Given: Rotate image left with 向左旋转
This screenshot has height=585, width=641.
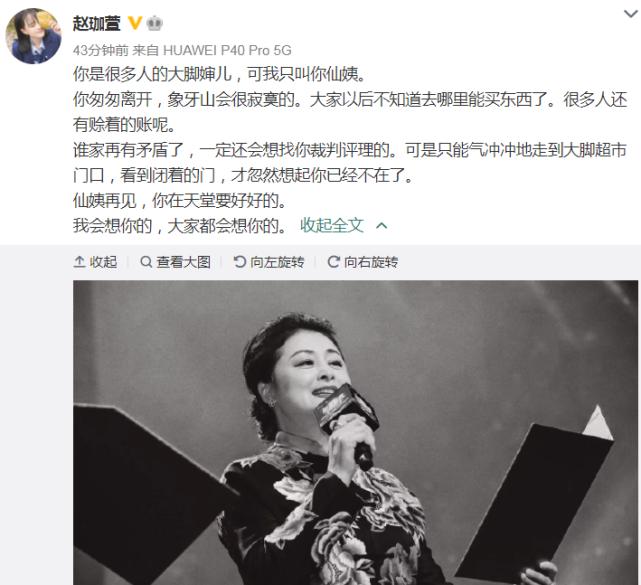Looking at the screenshot, I should (x=269, y=262).
